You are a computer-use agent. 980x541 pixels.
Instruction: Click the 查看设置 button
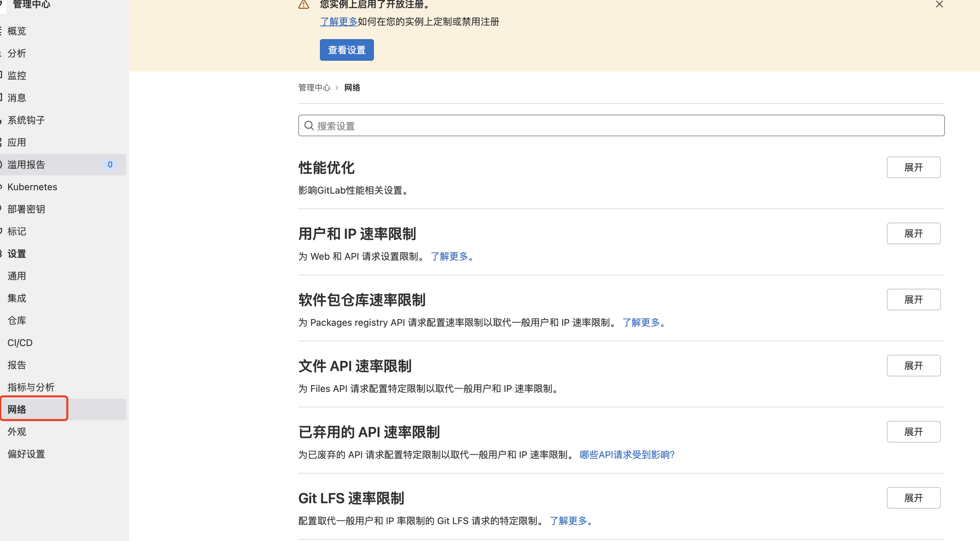click(347, 50)
